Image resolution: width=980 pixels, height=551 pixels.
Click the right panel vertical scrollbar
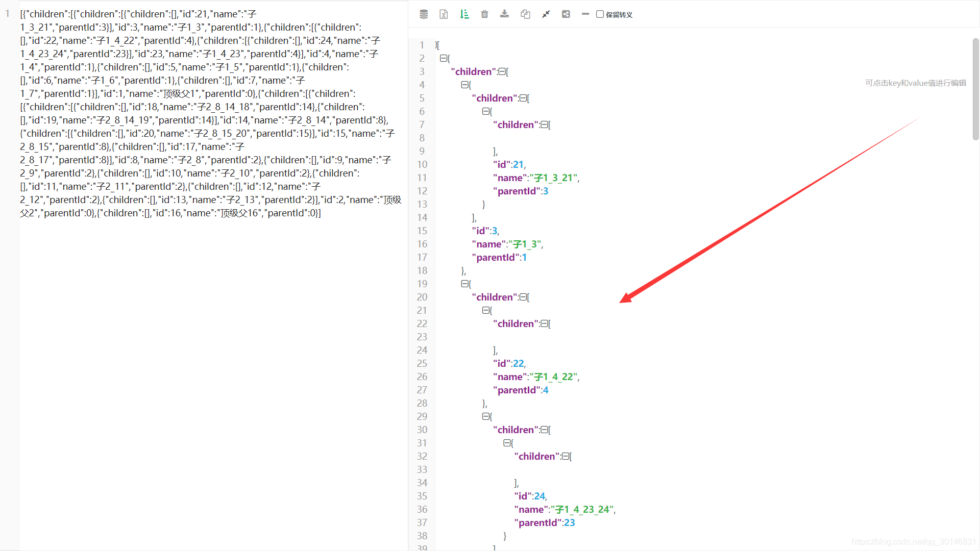pos(975,89)
